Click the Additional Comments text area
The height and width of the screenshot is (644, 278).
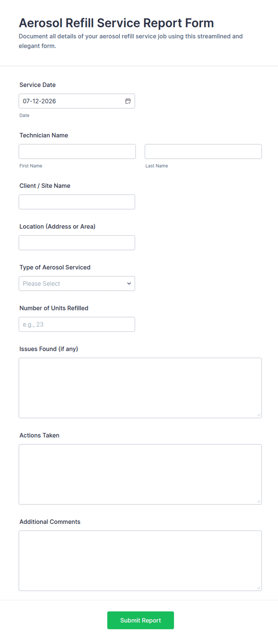click(x=140, y=561)
